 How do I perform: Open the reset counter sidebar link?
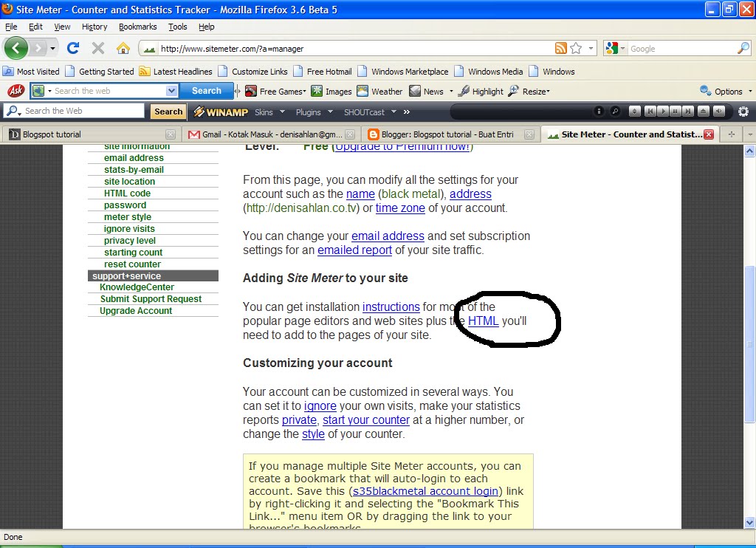click(133, 264)
